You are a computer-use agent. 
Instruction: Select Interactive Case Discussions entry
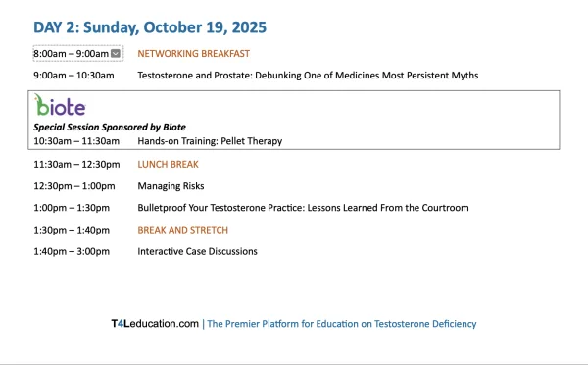(x=197, y=251)
